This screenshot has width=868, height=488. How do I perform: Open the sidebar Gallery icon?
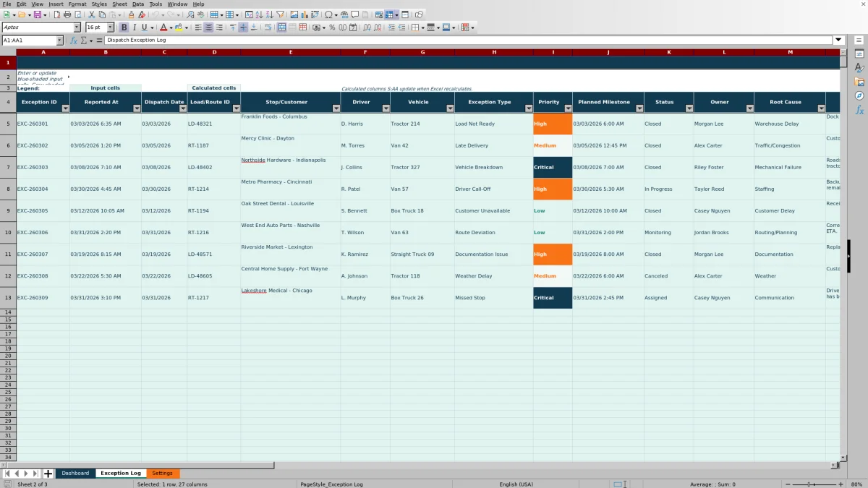(859, 82)
